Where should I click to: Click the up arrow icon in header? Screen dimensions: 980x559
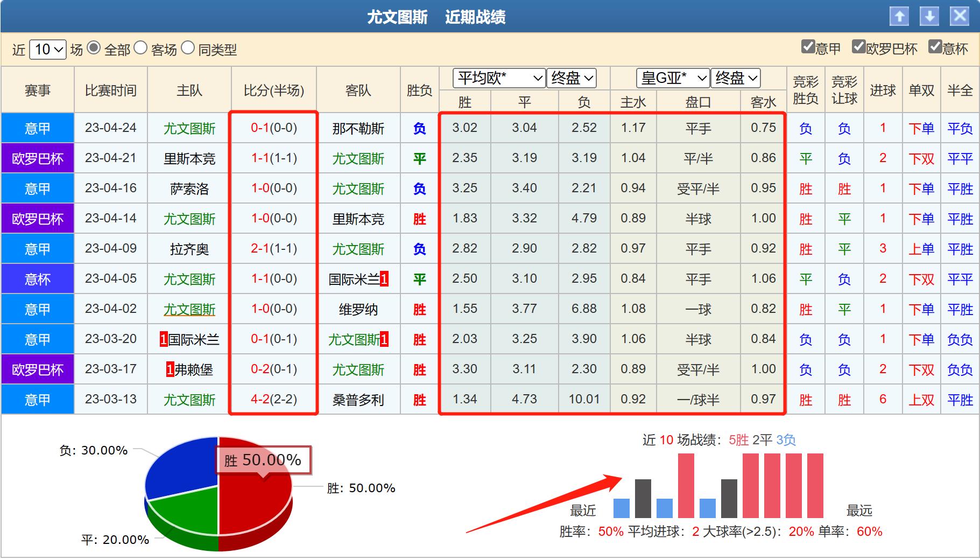[x=899, y=17]
